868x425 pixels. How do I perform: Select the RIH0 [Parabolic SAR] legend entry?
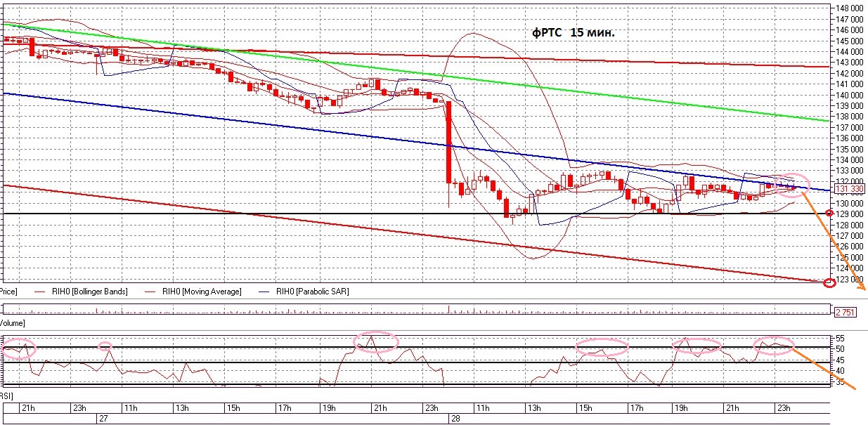pyautogui.click(x=311, y=291)
